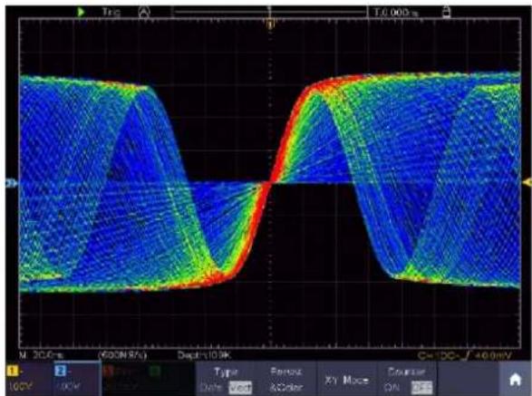This screenshot has width=532, height=396.
Task: Turn Counter ON
Action: [392, 387]
